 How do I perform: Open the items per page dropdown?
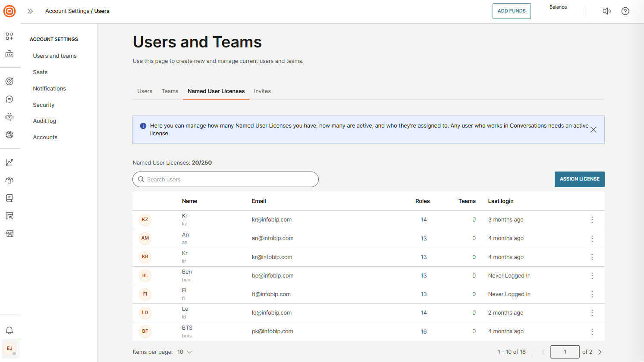coord(185,352)
